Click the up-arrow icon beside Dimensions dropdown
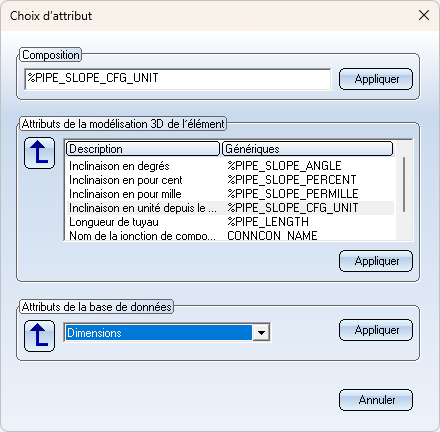 (x=39, y=336)
